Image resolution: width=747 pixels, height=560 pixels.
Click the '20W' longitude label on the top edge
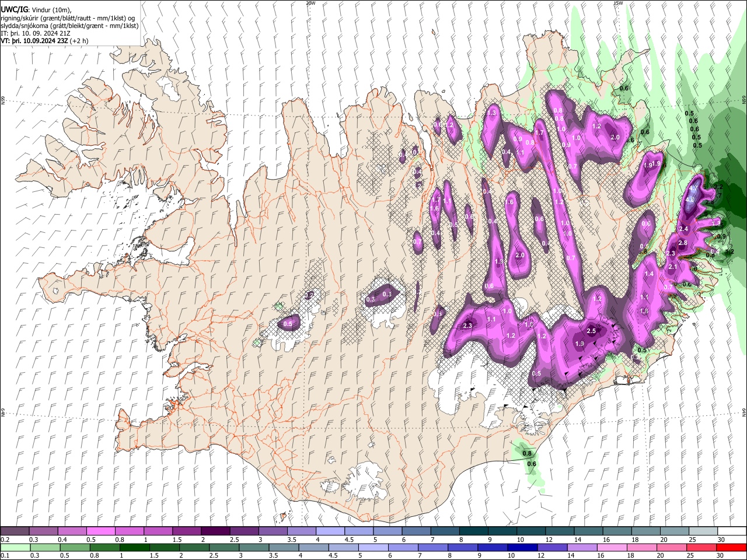(310, 3)
